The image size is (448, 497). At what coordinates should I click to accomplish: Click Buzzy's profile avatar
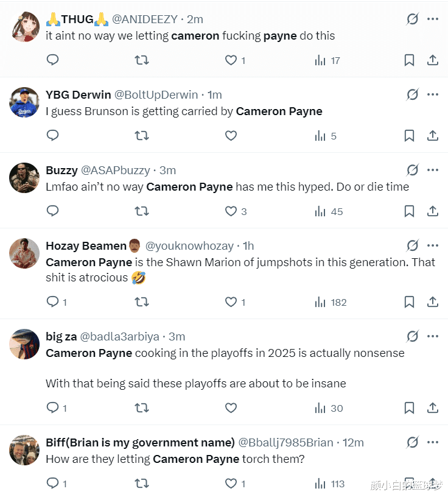pos(24,178)
